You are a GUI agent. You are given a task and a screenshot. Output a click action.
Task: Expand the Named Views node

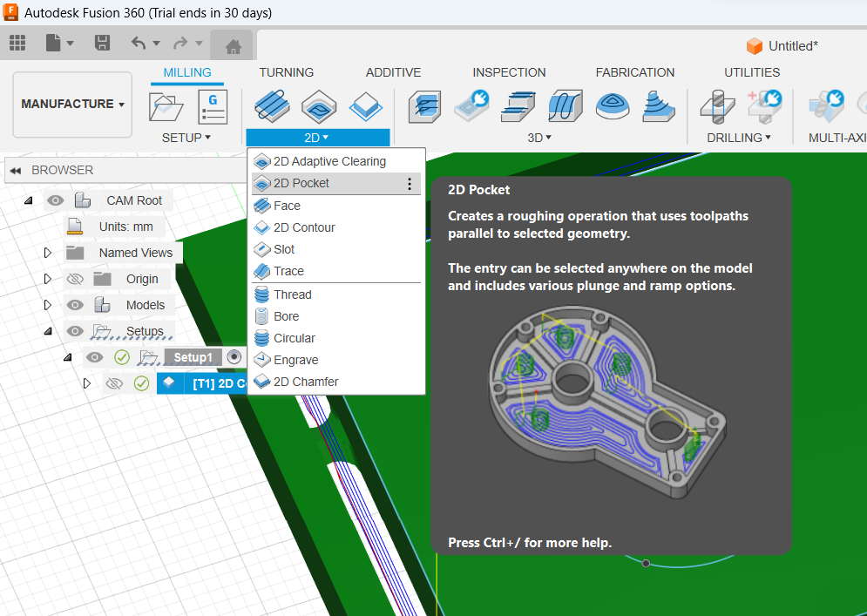[x=48, y=253]
